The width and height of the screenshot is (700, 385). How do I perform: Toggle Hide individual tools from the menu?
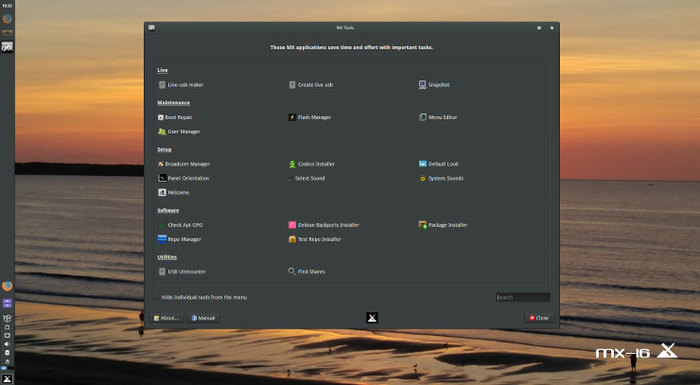click(x=200, y=297)
